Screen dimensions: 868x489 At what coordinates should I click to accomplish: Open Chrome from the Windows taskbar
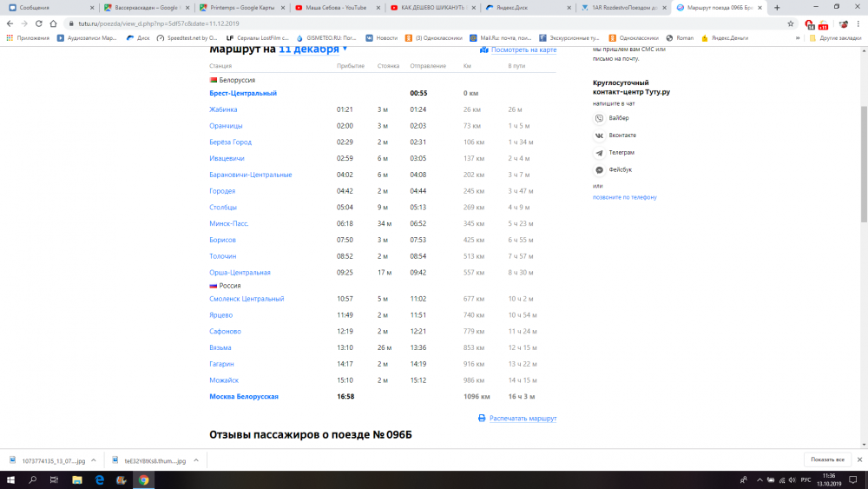click(x=143, y=479)
